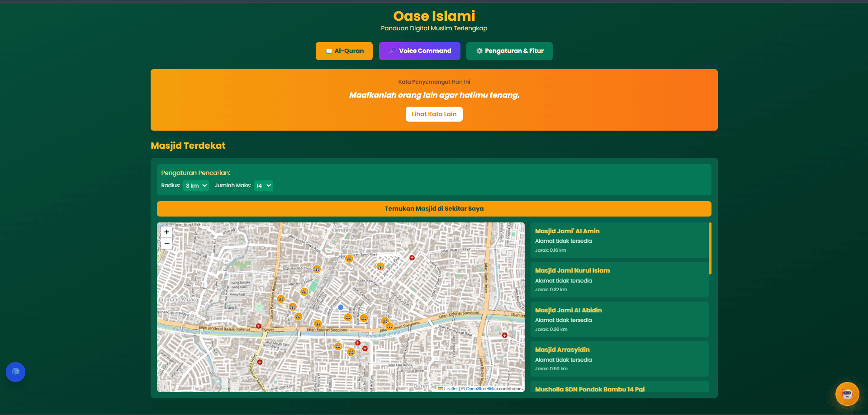Open the Jumlah Maks dropdown
This screenshot has width=868, height=415.
coord(263,185)
